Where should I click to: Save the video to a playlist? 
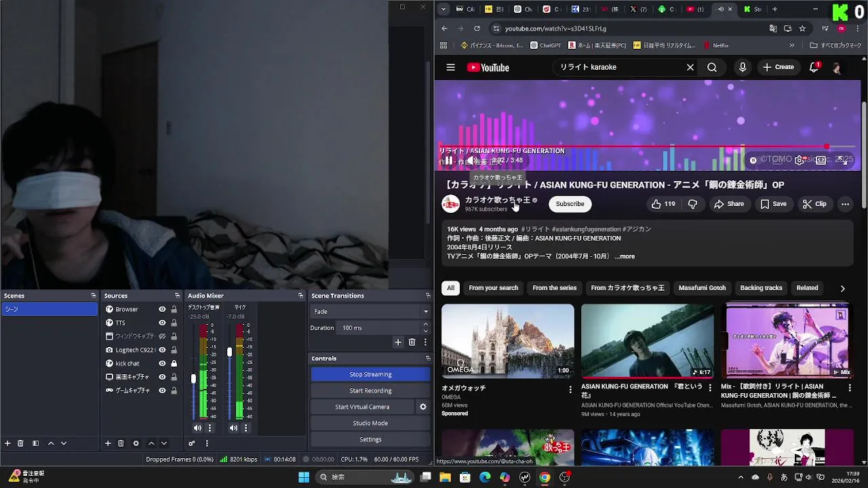pyautogui.click(x=774, y=204)
